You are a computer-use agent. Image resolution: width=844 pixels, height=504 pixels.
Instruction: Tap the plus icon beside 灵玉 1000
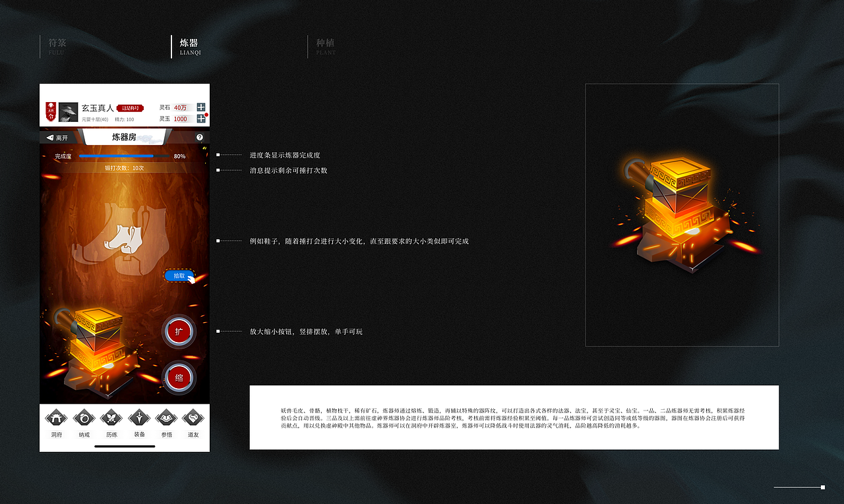200,119
